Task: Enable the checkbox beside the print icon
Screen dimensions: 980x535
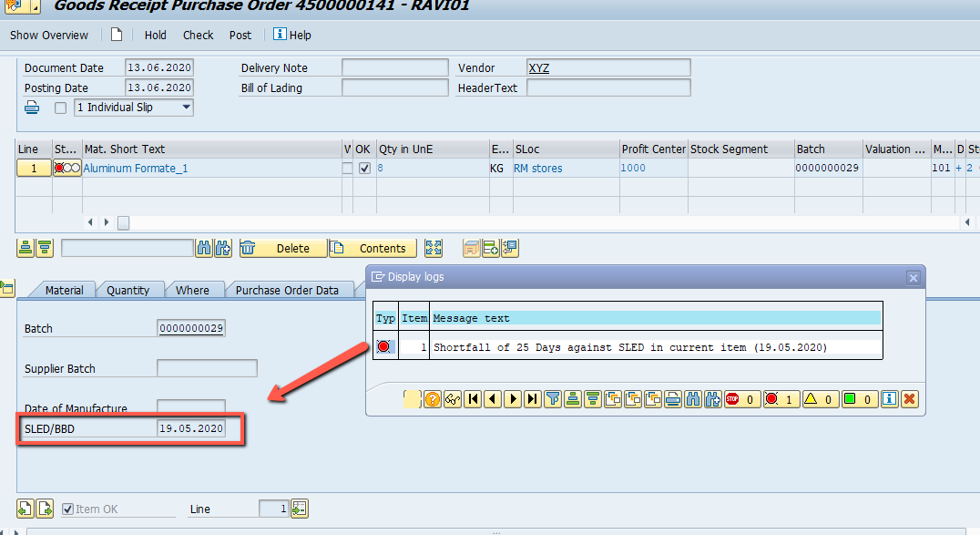Action: 59,107
